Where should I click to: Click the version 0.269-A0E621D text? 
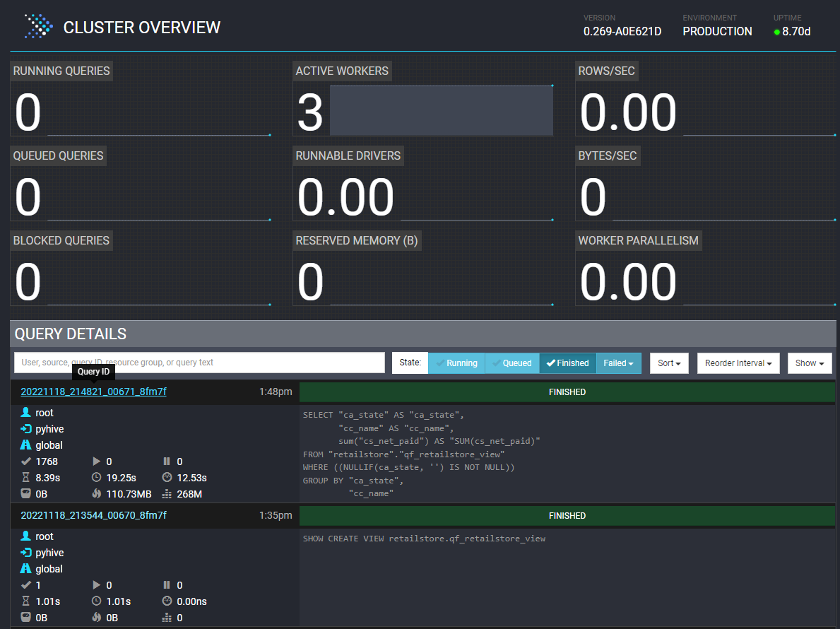click(622, 32)
